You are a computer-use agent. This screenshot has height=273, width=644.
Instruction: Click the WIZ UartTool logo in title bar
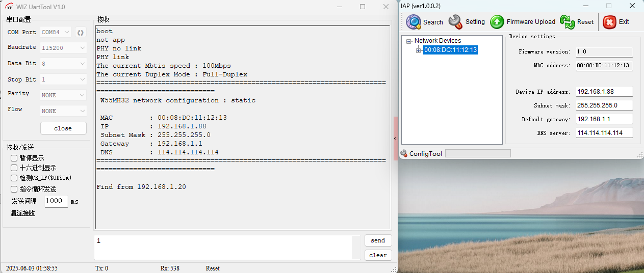9,7
